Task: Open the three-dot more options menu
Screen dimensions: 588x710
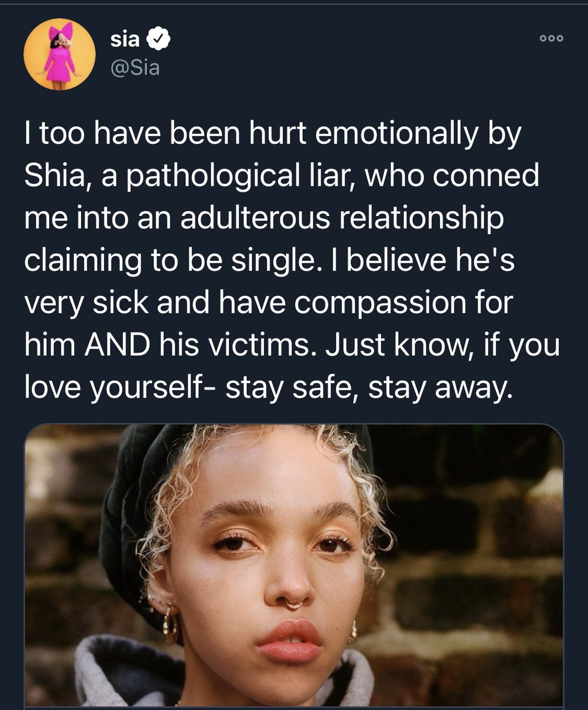Action: pos(551,38)
